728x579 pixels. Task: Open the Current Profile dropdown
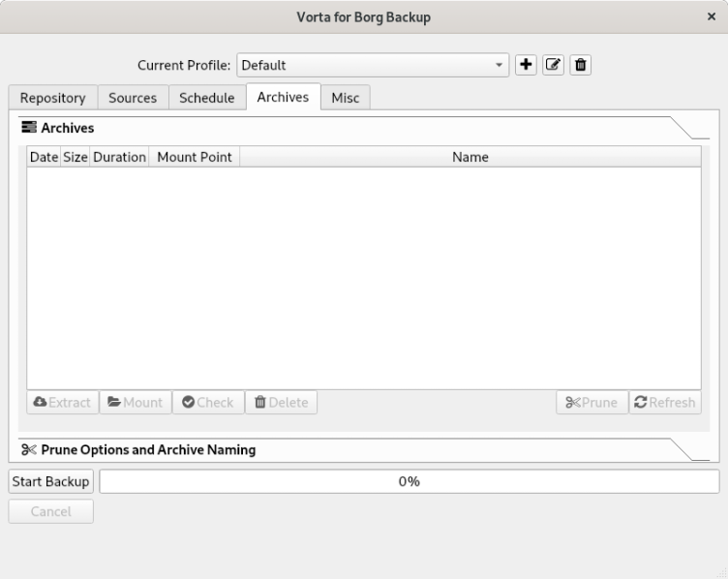[373, 66]
